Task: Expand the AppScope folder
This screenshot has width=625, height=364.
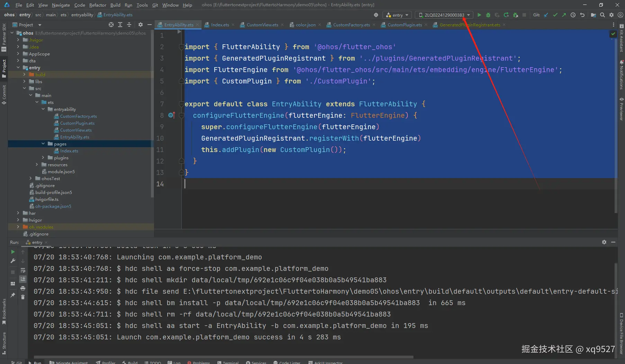Action: click(x=18, y=54)
